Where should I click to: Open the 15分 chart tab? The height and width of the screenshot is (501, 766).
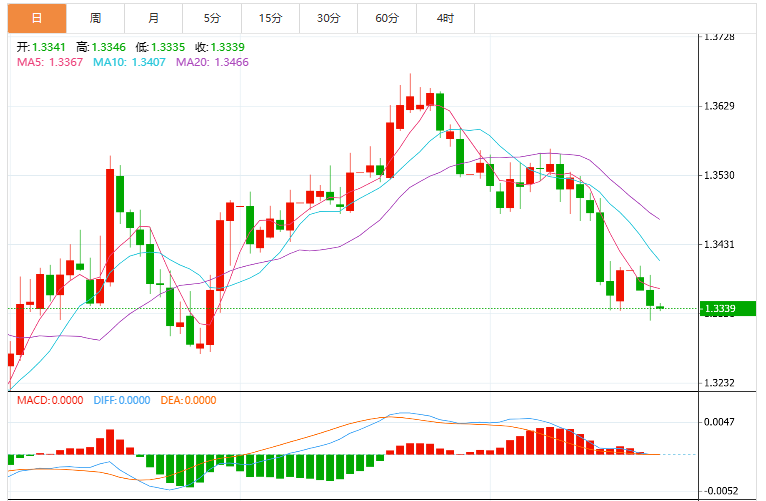(270, 19)
